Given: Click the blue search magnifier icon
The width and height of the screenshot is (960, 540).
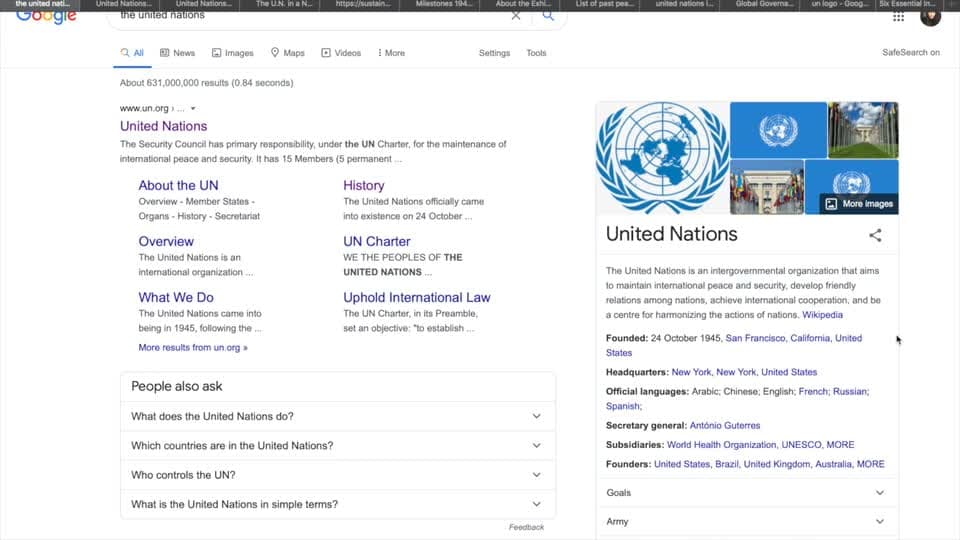Looking at the screenshot, I should (548, 16).
